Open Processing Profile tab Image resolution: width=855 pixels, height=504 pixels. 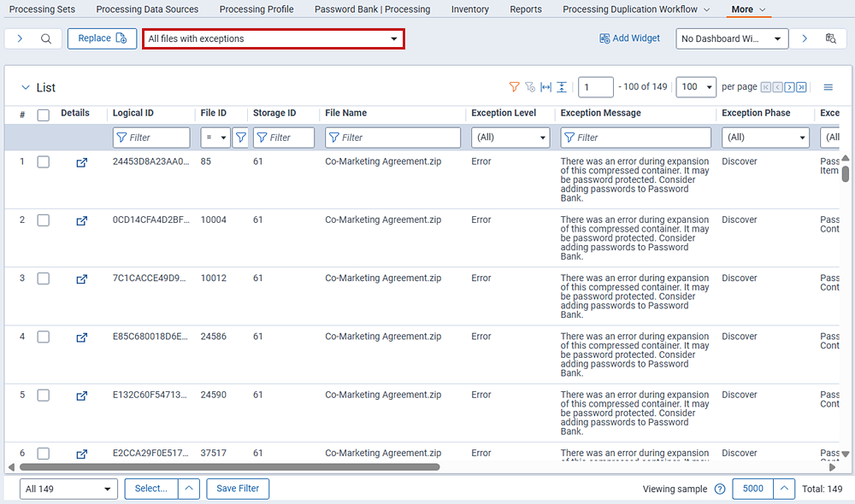point(256,9)
